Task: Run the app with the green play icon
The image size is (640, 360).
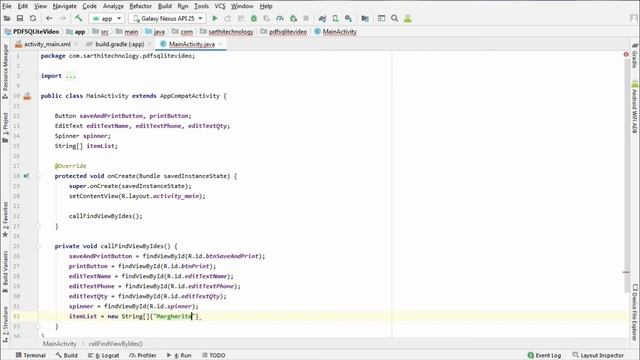Action: [215, 18]
